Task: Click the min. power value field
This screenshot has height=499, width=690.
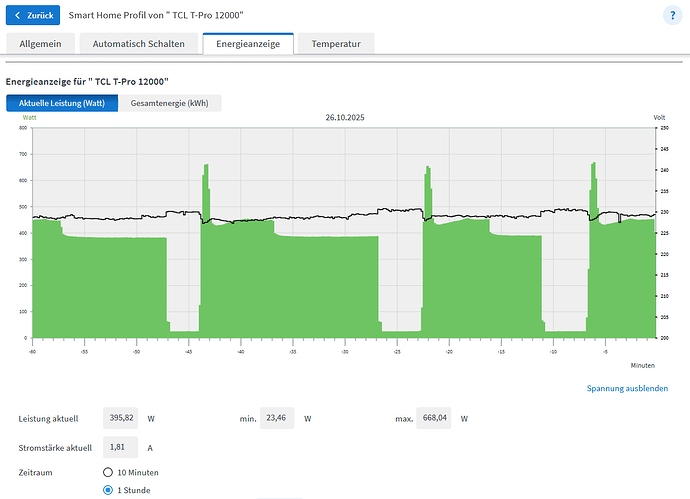Action: (x=277, y=418)
